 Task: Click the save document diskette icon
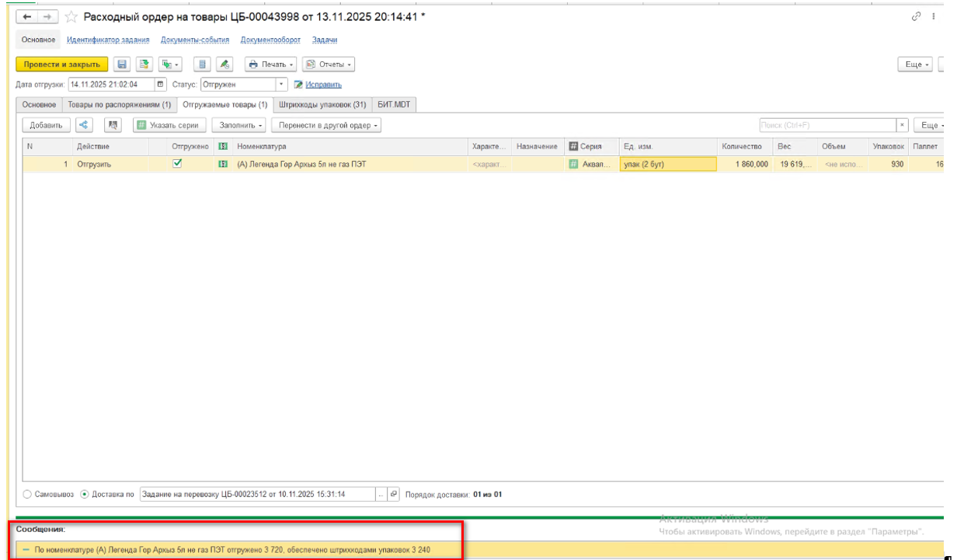122,64
